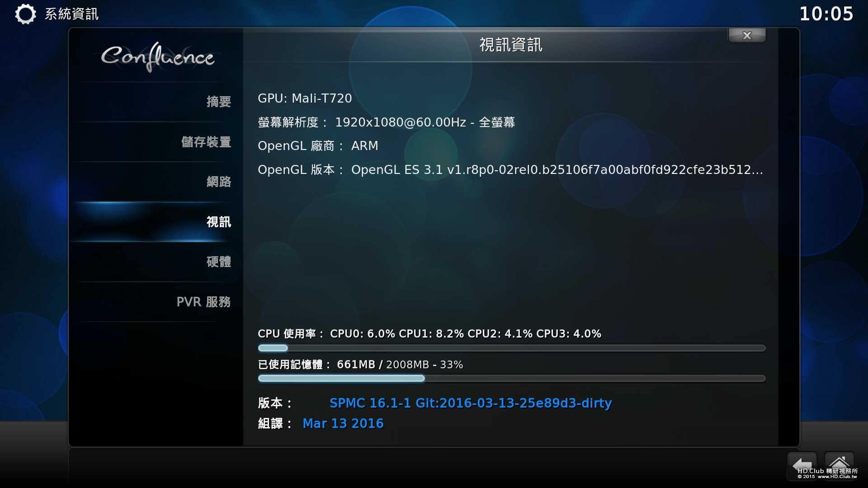Screen dimensions: 868x488
Task: Click the OpenGL version line
Action: click(x=510, y=170)
